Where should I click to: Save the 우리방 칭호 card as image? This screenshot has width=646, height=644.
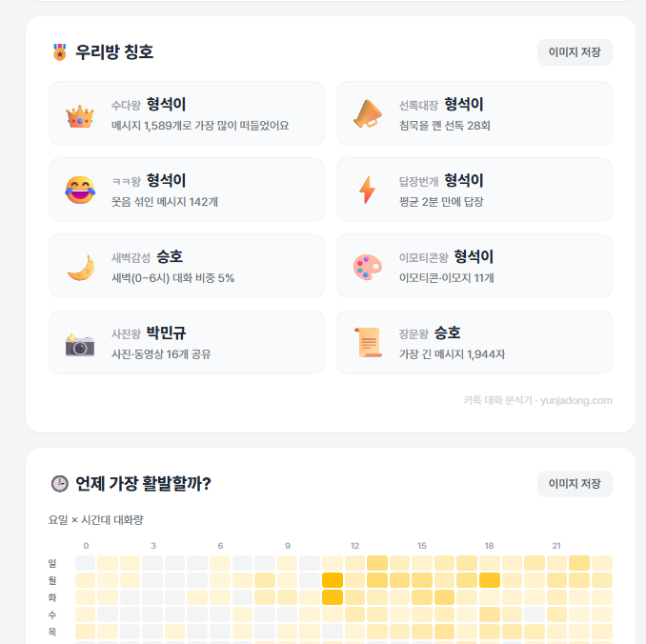pyautogui.click(x=575, y=52)
